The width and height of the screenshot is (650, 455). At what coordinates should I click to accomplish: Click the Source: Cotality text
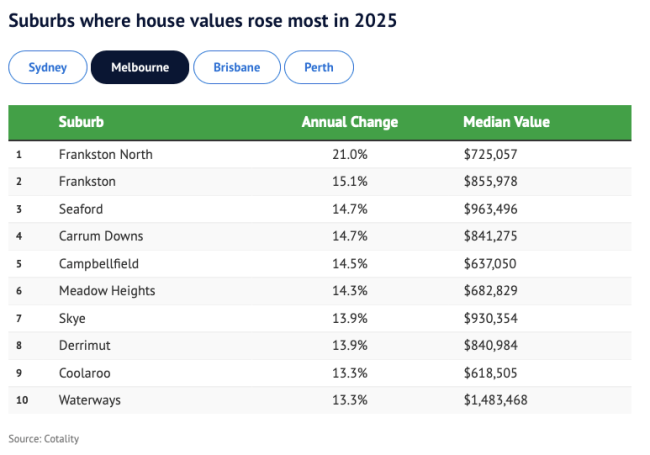click(x=44, y=438)
